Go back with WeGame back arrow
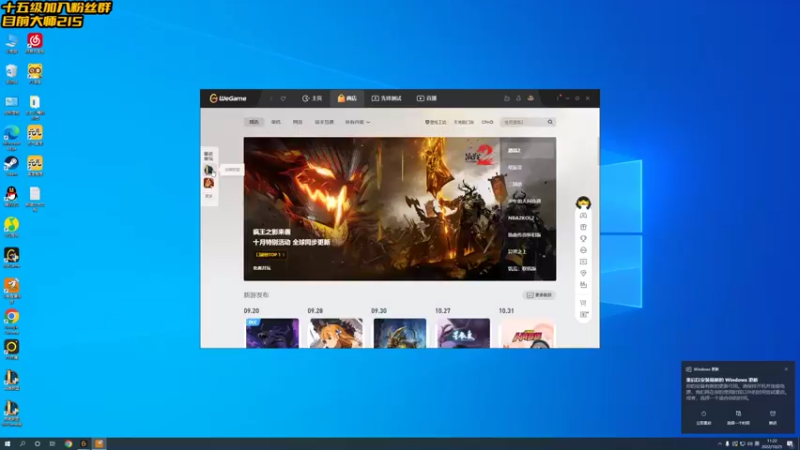 click(x=271, y=98)
